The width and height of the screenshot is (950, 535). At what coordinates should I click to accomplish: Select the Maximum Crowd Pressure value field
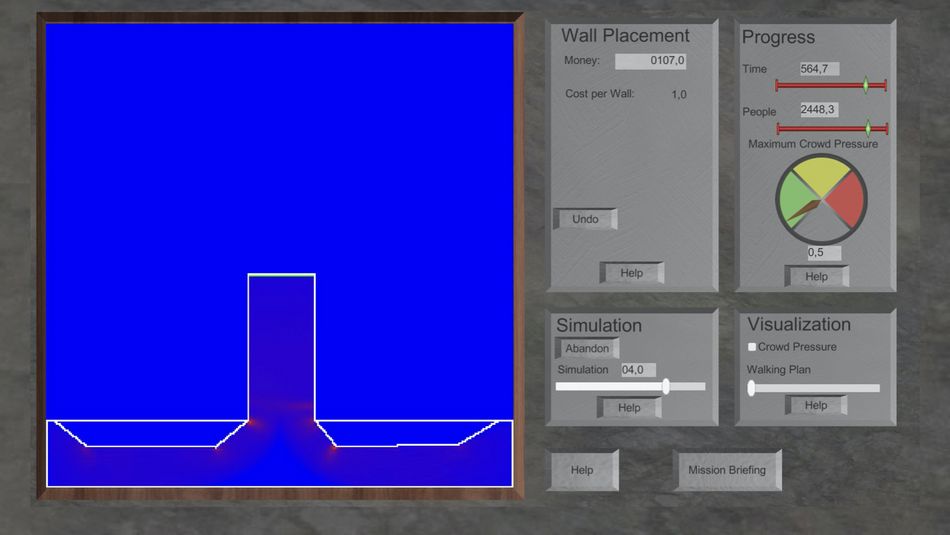pyautogui.click(x=824, y=252)
